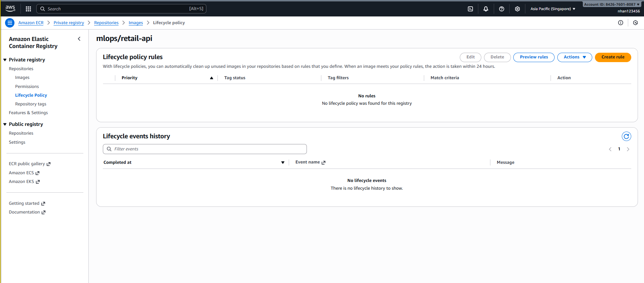This screenshot has width=644, height=283.
Task: Open the notifications bell
Action: point(486,9)
